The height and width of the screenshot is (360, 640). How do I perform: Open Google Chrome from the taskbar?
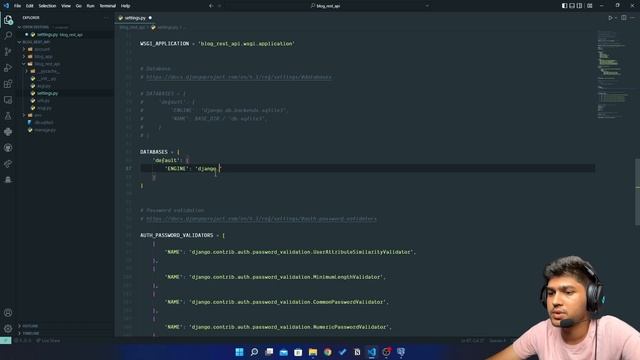tap(328, 352)
